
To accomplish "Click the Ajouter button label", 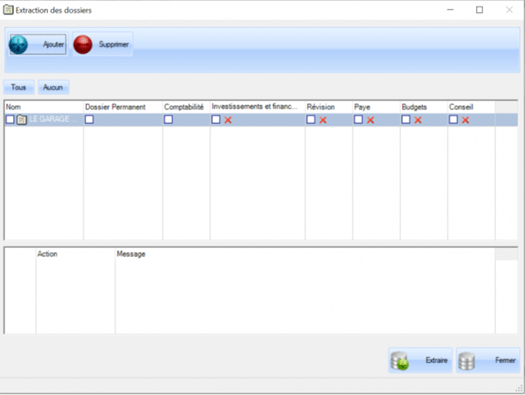I will pos(54,44).
